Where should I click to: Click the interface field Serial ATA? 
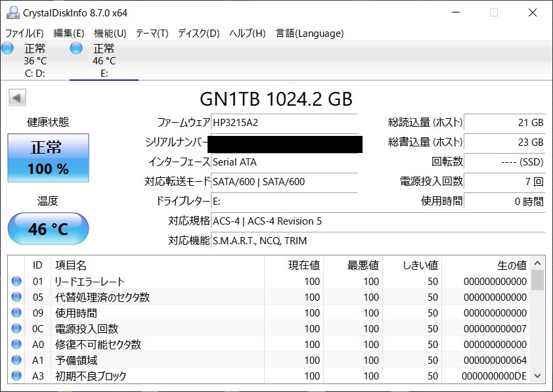tap(284, 162)
